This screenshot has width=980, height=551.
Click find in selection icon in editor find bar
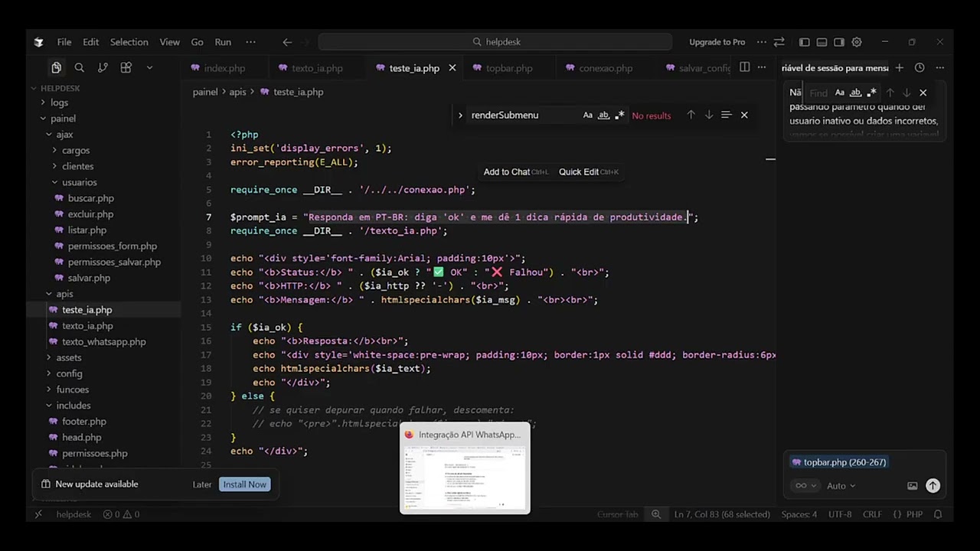click(726, 115)
